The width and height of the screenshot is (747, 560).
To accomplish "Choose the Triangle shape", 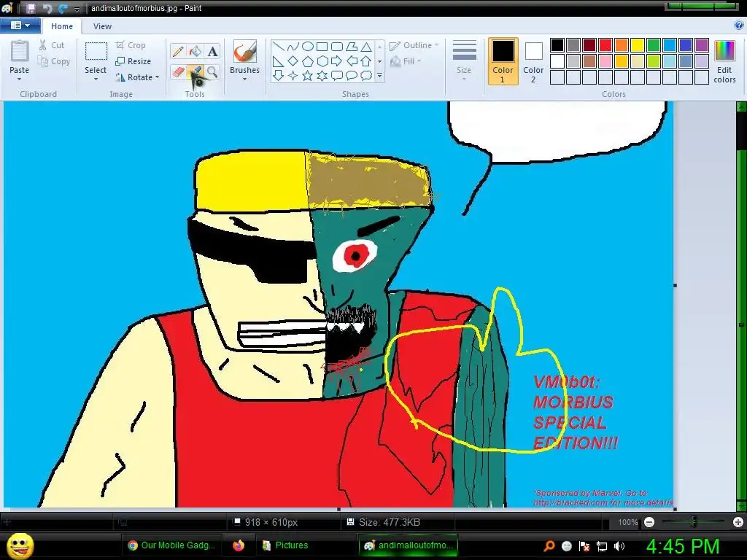I will pos(366,47).
